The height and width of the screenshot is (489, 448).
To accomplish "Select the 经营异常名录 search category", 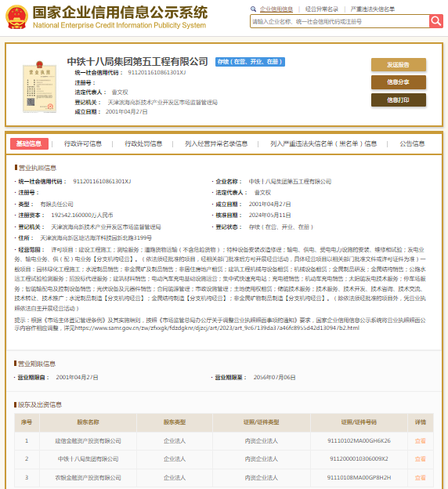I will point(321,9).
